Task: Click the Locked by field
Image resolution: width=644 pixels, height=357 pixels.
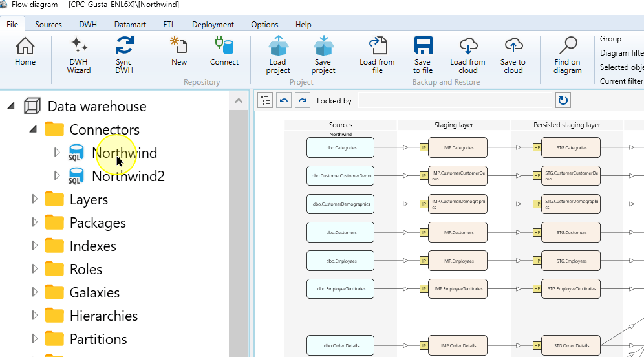Action: click(x=455, y=101)
